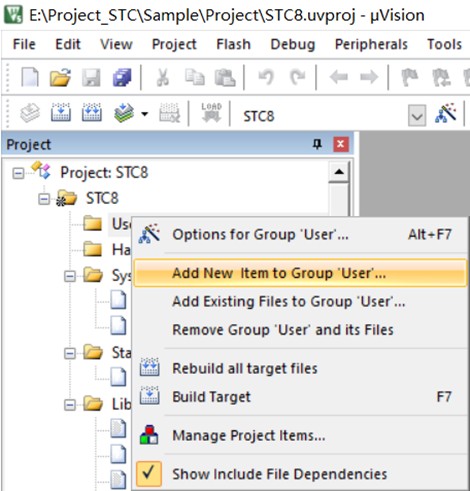The image size is (470, 491).
Task: Open the Peripherals menu
Action: point(371,44)
